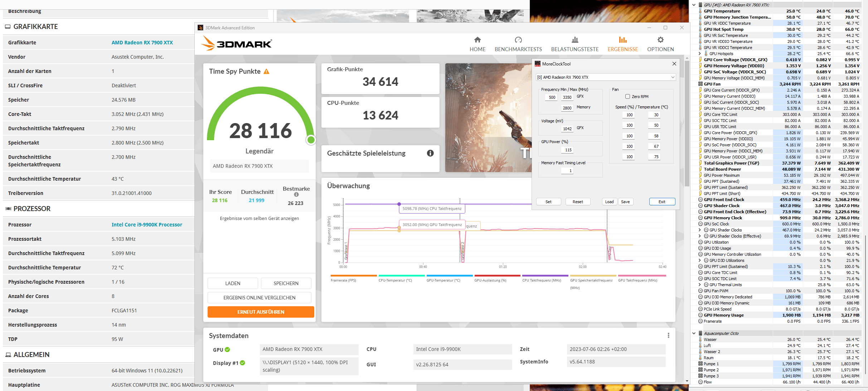The width and height of the screenshot is (868, 391).
Task: Open the BELASTUNGSTESTE section
Action: (x=574, y=44)
